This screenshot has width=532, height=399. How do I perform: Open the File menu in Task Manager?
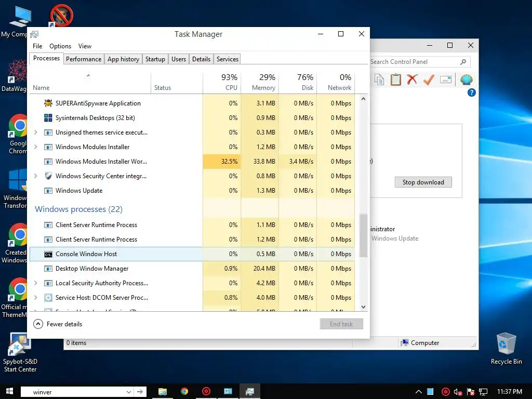37,46
